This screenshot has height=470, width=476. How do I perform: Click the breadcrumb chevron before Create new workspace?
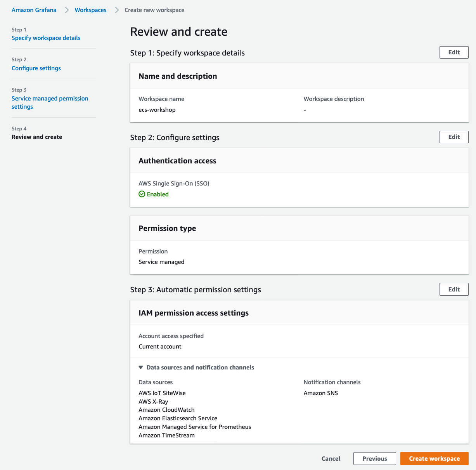pos(117,10)
